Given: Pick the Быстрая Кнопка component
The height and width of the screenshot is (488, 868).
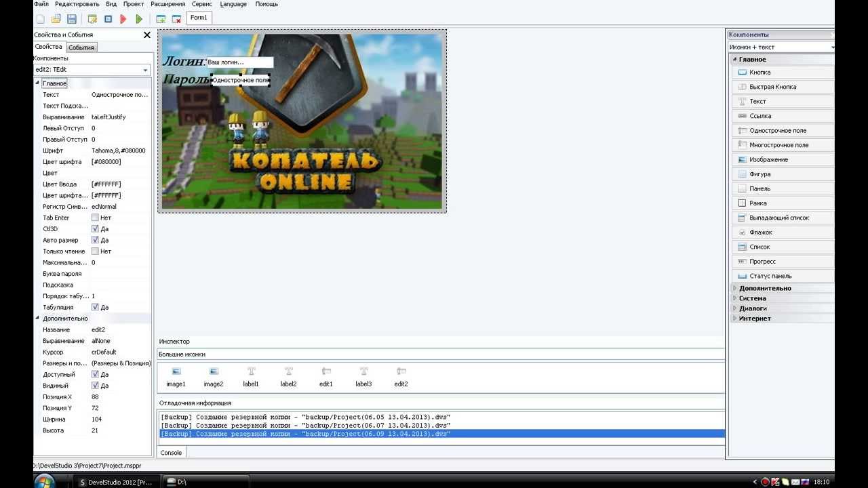Looking at the screenshot, I should [x=783, y=87].
